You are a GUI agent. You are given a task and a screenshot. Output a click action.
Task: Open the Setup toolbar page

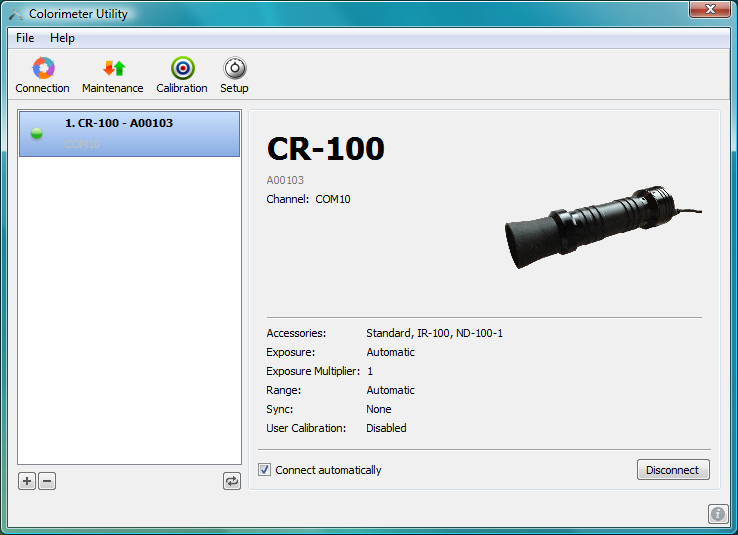pos(234,75)
